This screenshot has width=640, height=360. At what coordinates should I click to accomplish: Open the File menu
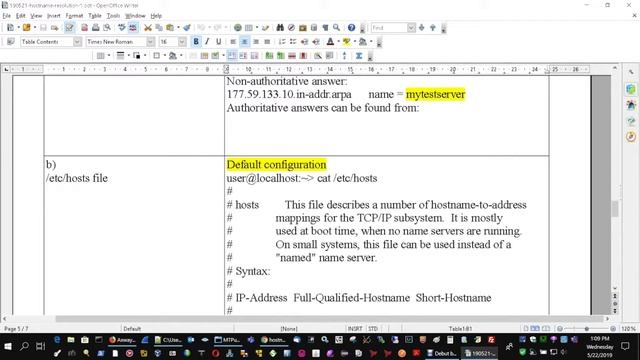pos(7,16)
